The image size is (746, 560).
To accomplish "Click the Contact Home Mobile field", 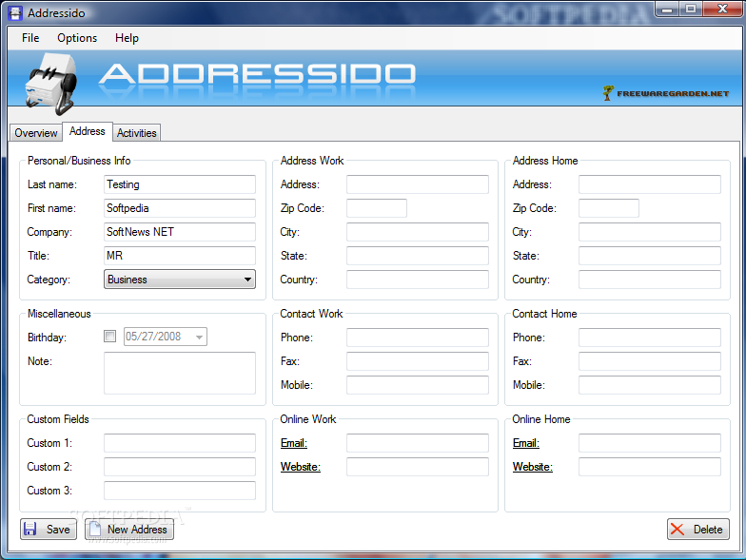I will point(649,385).
